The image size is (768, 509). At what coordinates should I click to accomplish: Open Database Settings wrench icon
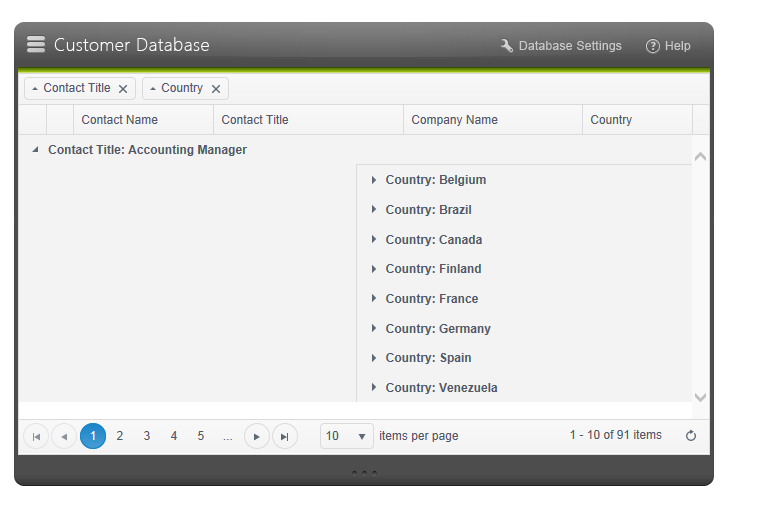click(507, 46)
